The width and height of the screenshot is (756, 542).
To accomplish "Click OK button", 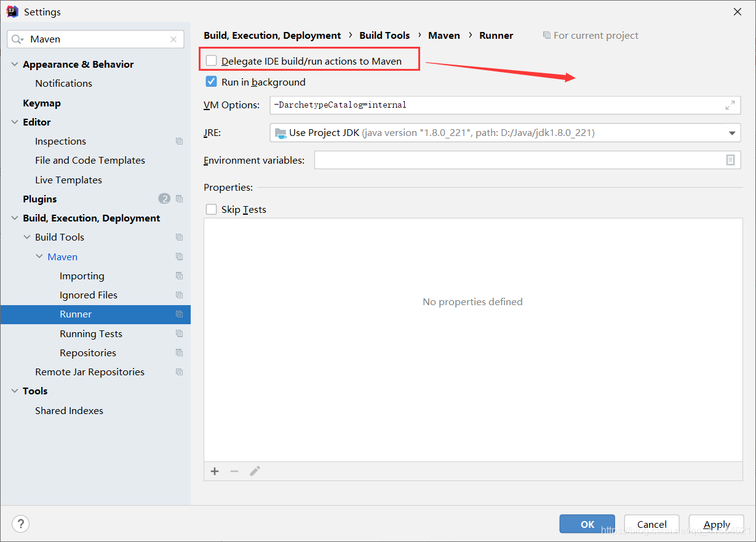I will coord(587,524).
